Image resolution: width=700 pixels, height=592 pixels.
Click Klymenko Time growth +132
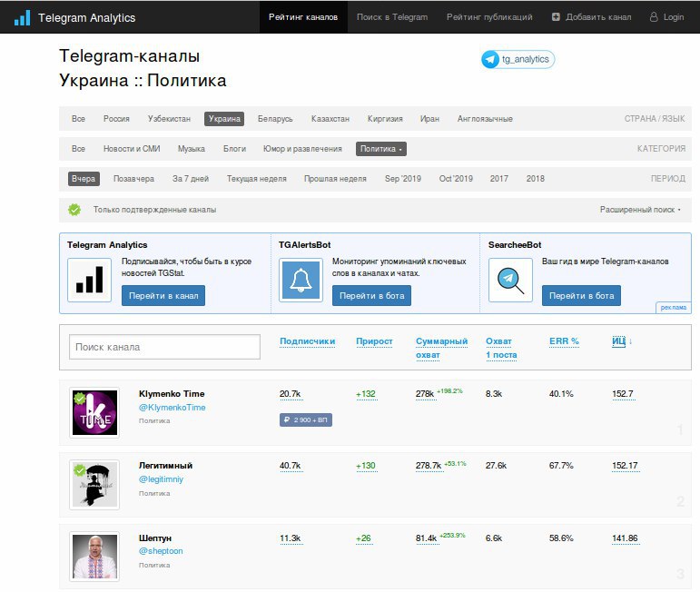point(366,394)
